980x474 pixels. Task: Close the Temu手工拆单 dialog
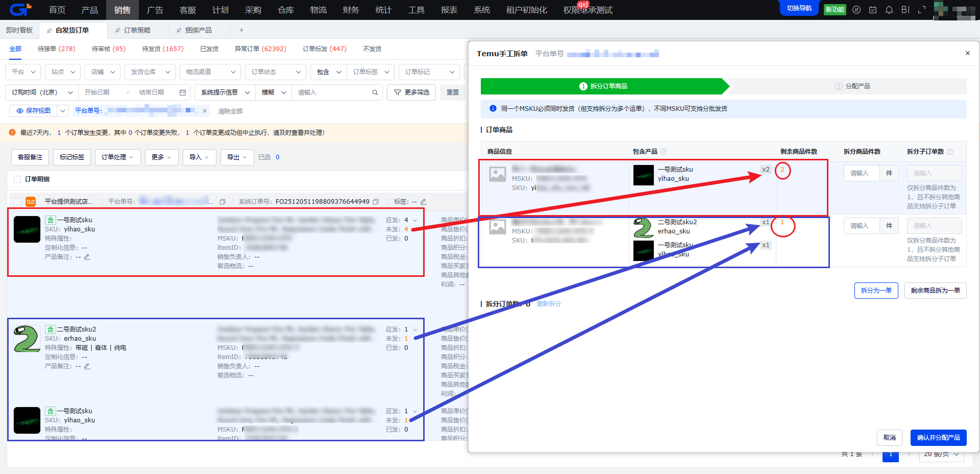(967, 53)
